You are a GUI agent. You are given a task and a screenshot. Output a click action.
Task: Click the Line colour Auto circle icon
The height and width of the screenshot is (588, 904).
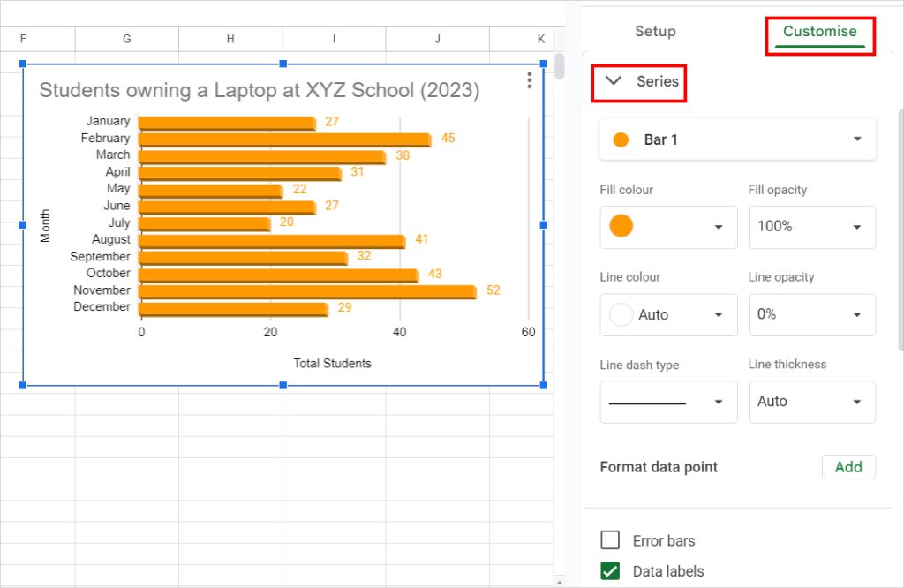621,314
